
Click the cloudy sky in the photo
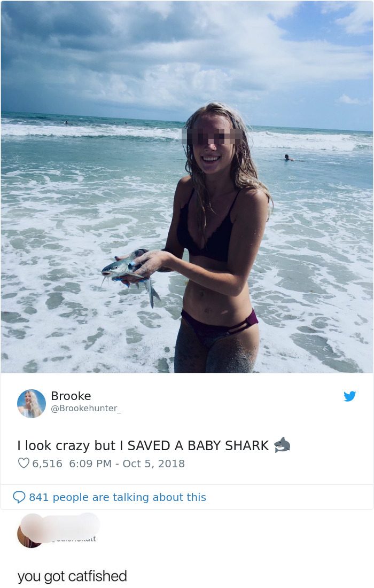pyautogui.click(x=187, y=56)
